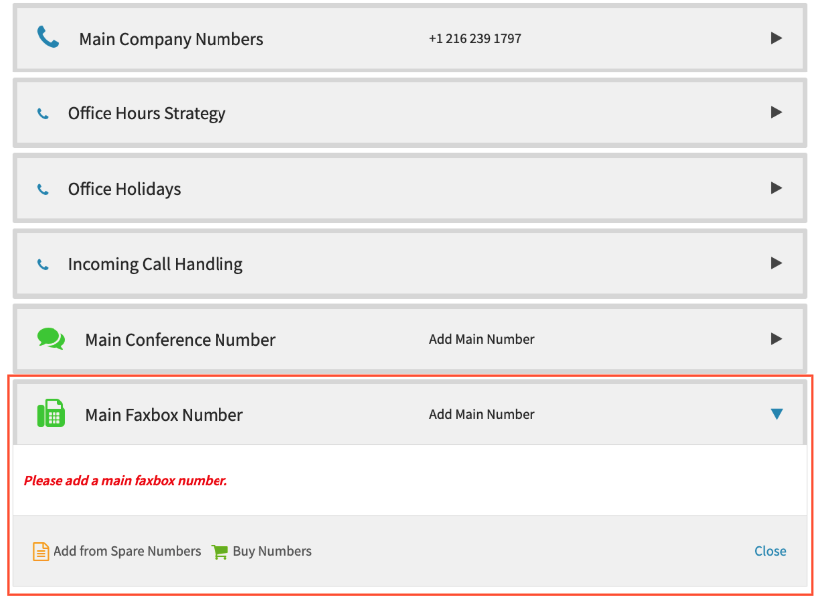
Task: Collapse Main Faxbox Number with blue arrow
Action: click(x=777, y=414)
